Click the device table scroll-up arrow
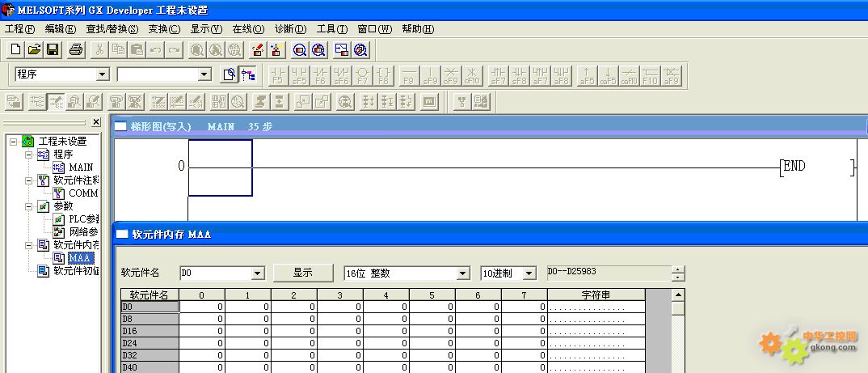 tap(678, 295)
